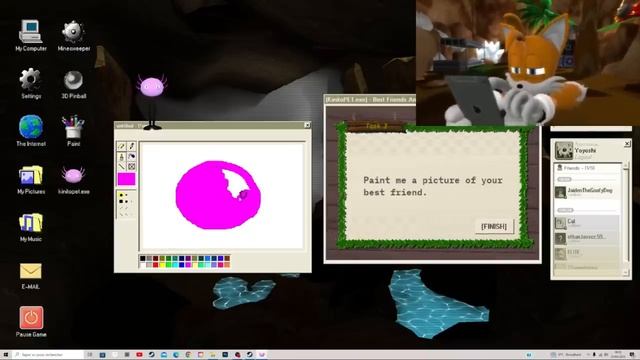Launch the kinitopet.exe desktop icon

tap(73, 180)
